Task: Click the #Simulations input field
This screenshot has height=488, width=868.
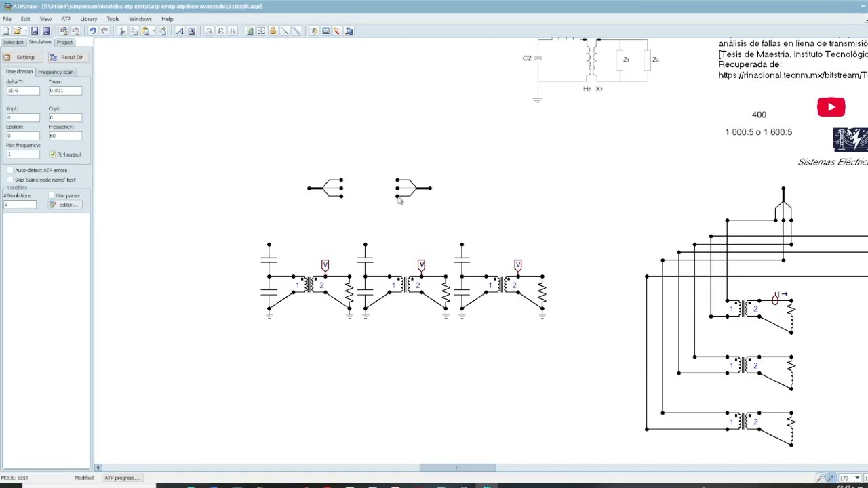Action: pyautogui.click(x=20, y=205)
